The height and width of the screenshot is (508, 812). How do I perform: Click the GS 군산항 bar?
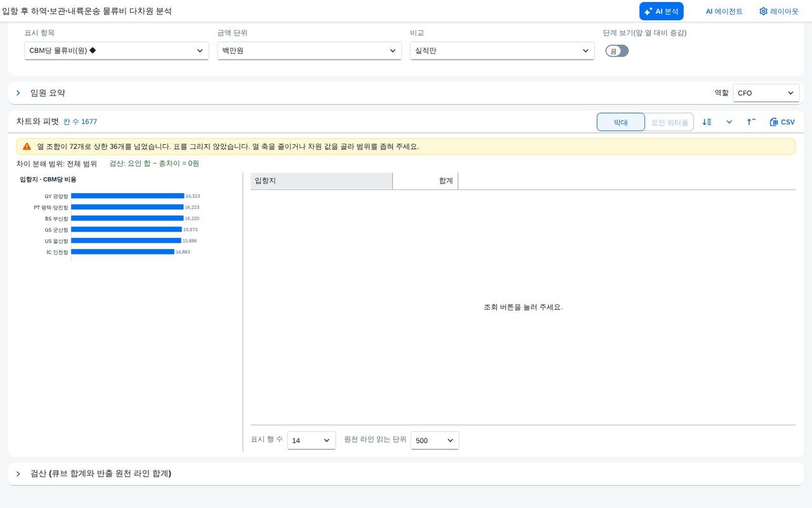tap(126, 229)
